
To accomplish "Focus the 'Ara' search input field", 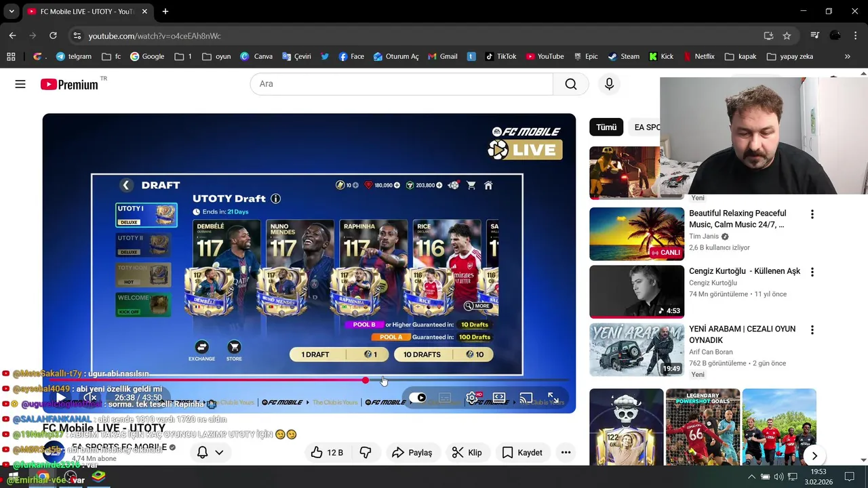I will coord(401,84).
